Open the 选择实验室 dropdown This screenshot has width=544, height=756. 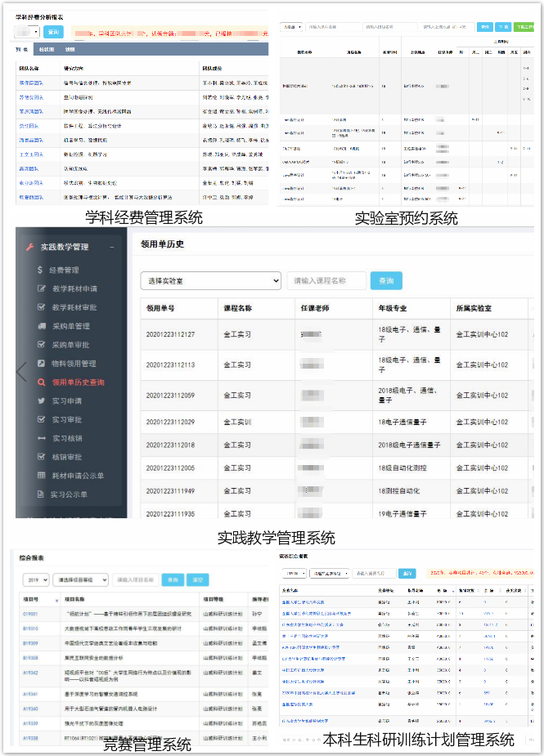tap(210, 280)
